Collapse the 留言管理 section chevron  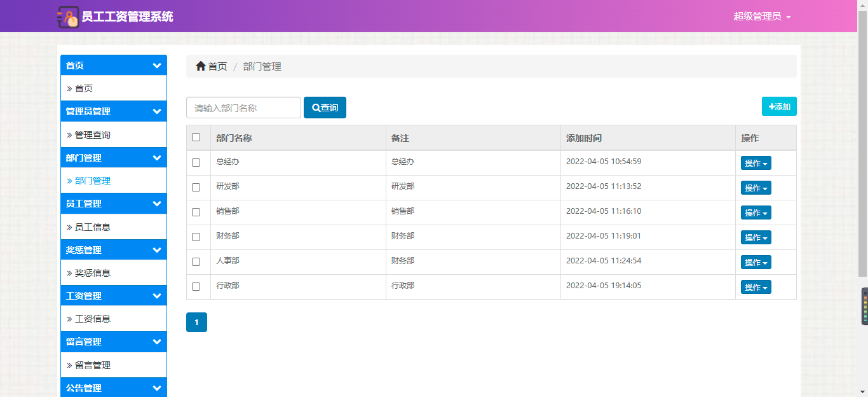point(157,342)
